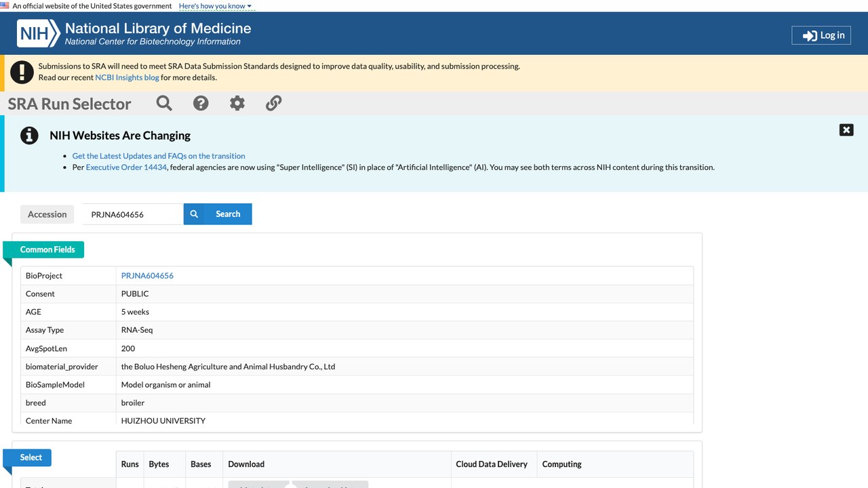Click the National Library of Medicine title

coord(158,28)
